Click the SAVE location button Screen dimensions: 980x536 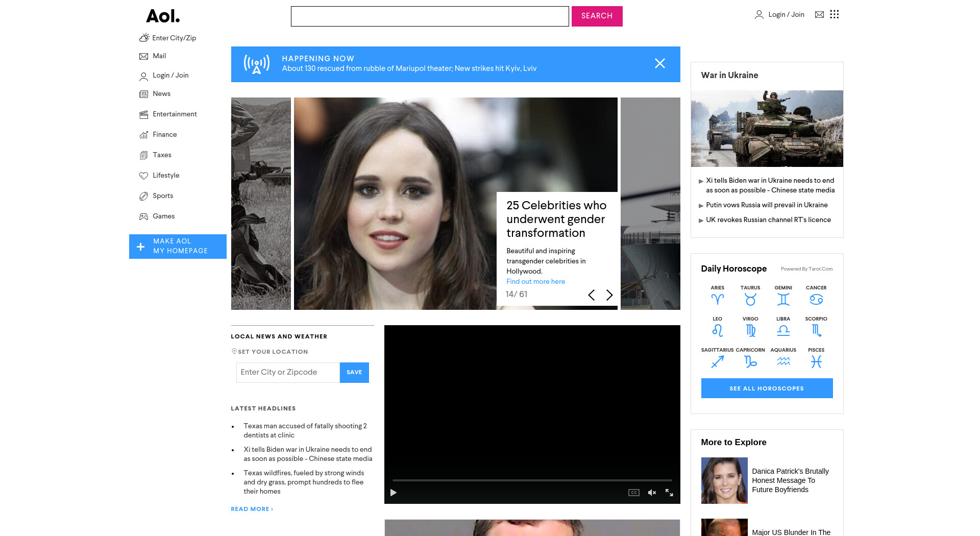[354, 373]
